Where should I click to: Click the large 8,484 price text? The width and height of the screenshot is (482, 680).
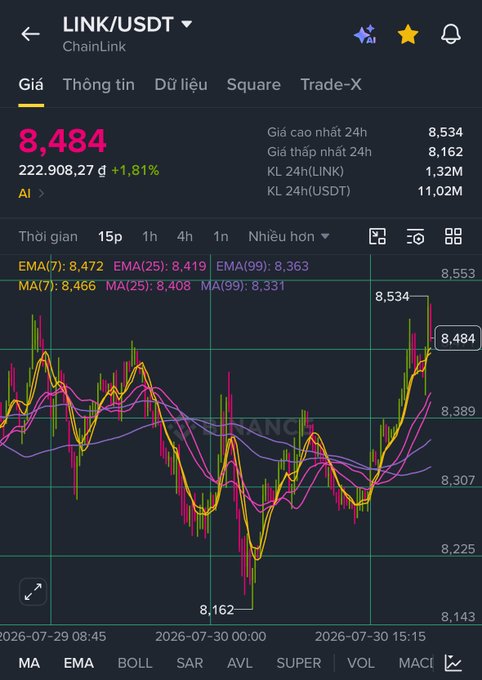pyautogui.click(x=62, y=141)
